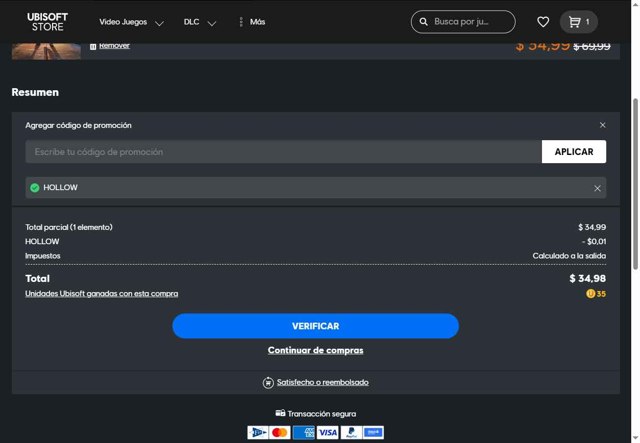Focus the Busca por juego search field
This screenshot has height=443, width=640.
463,22
